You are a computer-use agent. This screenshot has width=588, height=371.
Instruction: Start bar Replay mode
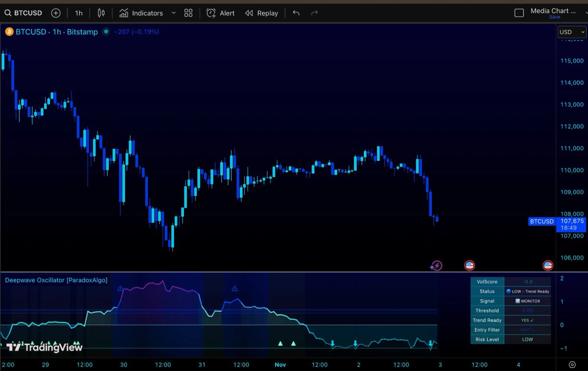[262, 13]
